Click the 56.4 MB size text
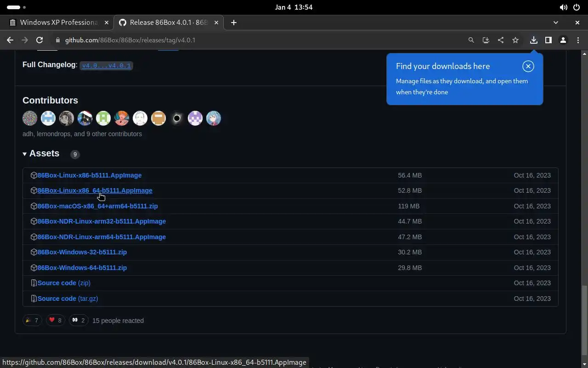Image resolution: width=588 pixels, height=368 pixels. pos(410,175)
